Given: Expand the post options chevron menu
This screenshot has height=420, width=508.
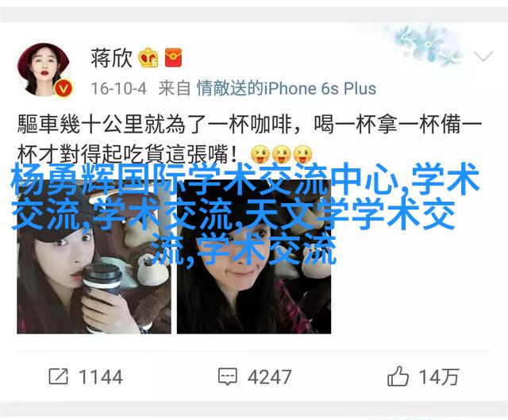Looking at the screenshot, I should coord(483,56).
